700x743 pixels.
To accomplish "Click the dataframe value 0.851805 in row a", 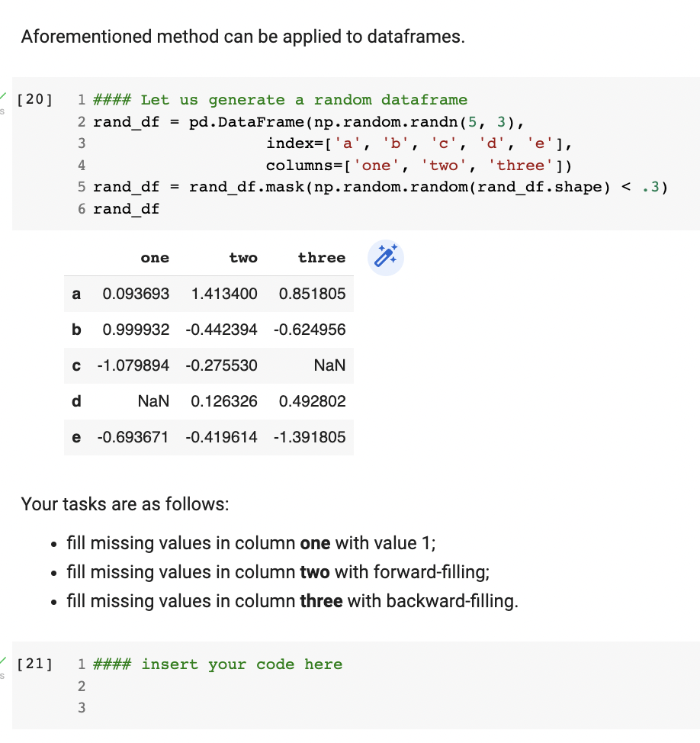I will pyautogui.click(x=315, y=294).
